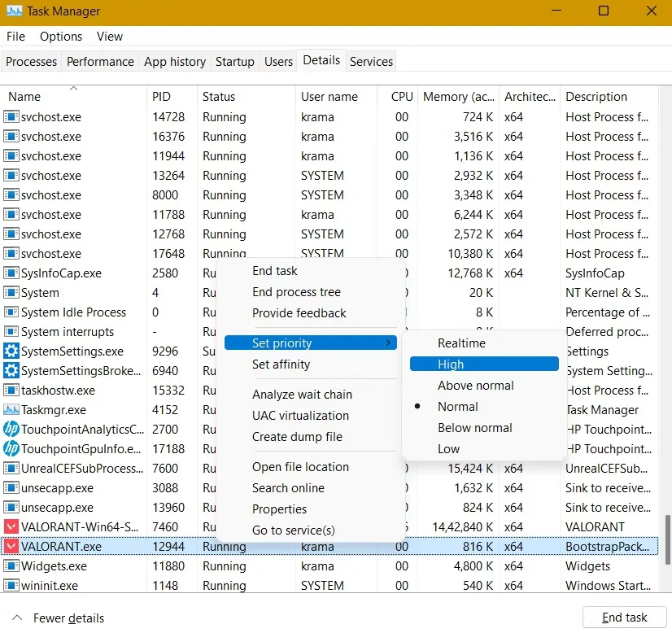Screen dimensions: 672x633
Task: Choose End process tree in context menu
Action: pos(296,292)
